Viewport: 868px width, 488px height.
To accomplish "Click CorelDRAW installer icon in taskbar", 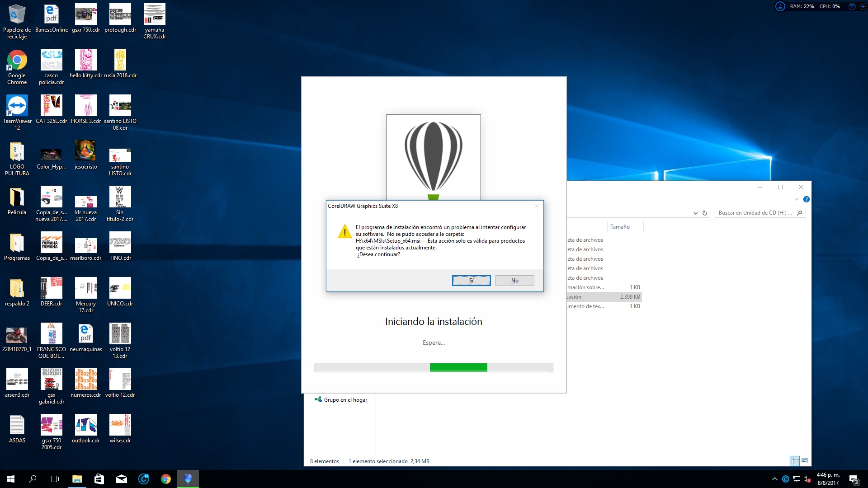I will (x=188, y=479).
